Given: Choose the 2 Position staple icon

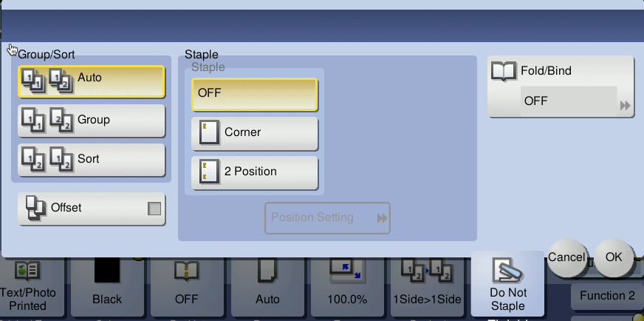Looking at the screenshot, I should point(209,172).
